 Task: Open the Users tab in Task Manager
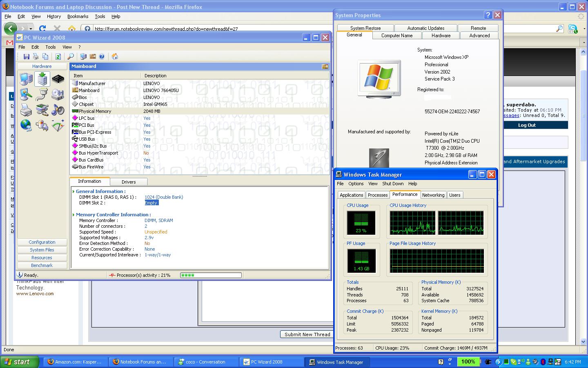[x=455, y=195]
